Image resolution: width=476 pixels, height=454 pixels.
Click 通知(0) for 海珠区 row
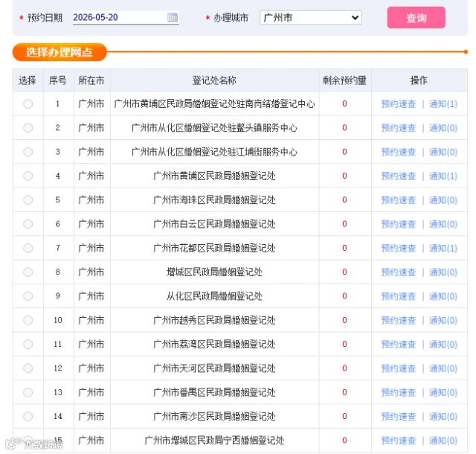click(x=443, y=200)
